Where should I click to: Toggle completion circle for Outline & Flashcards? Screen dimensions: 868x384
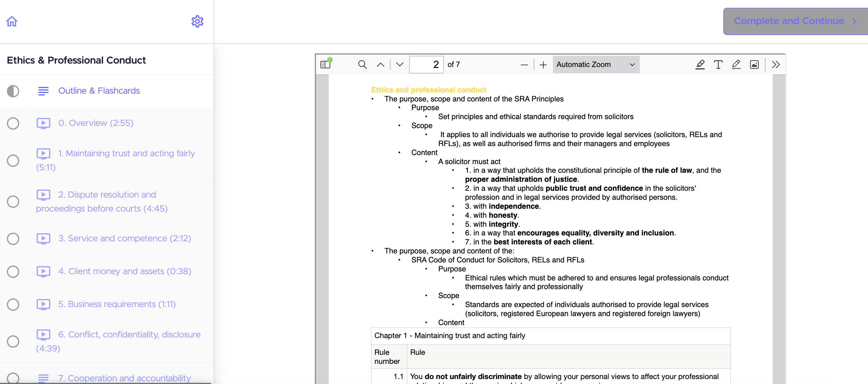[x=13, y=91]
